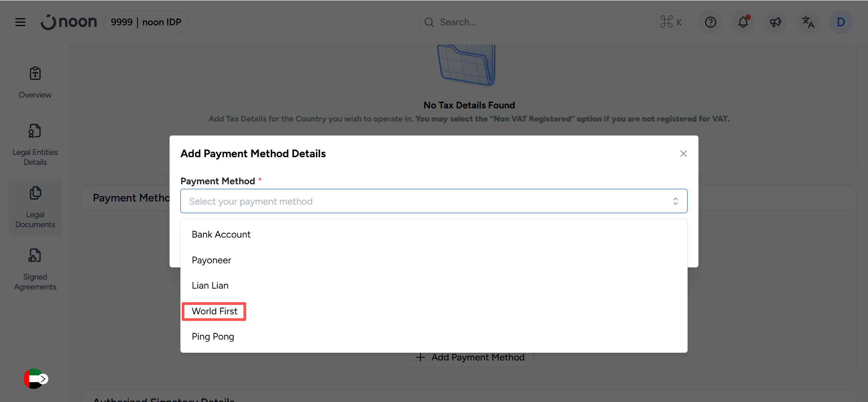Open the hamburger navigation menu
Viewport: 868px width, 402px height.
click(20, 22)
